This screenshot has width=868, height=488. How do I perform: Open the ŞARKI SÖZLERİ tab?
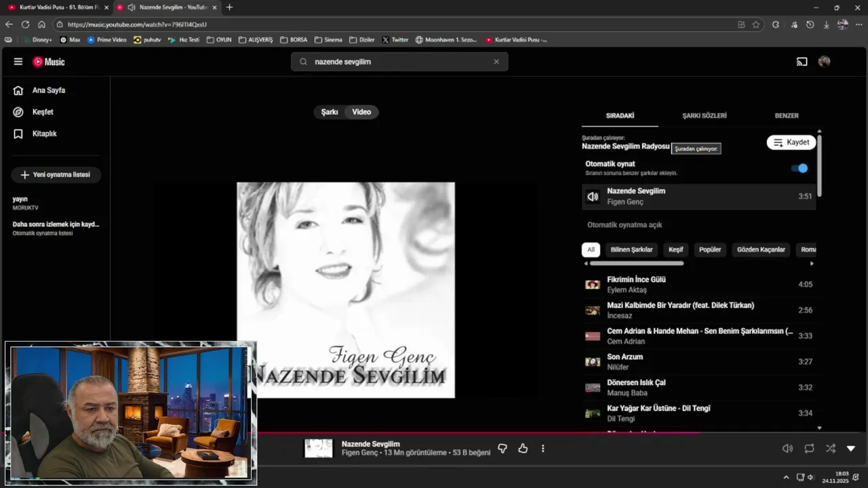(x=705, y=116)
